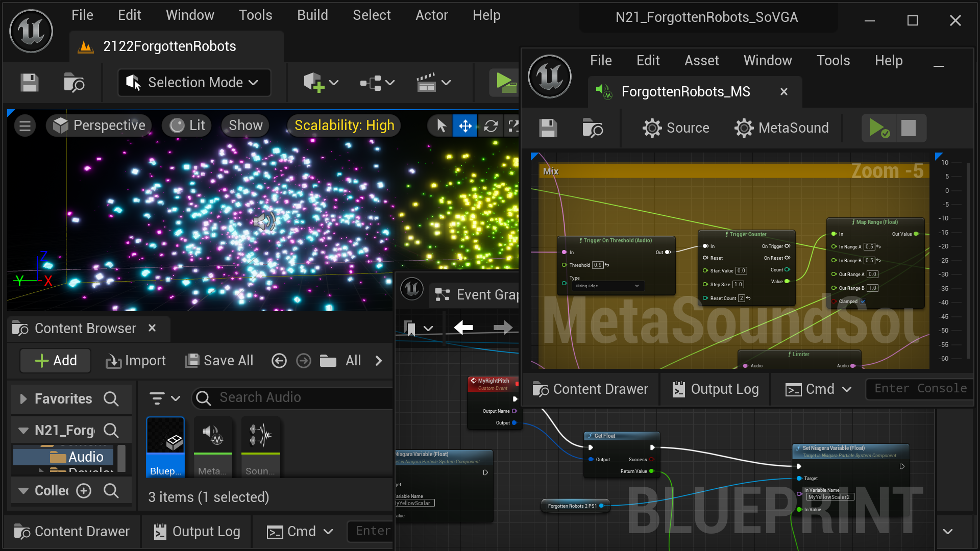Viewport: 980px width, 551px height.
Task: Click Save All in Content Browser
Action: [x=219, y=361]
